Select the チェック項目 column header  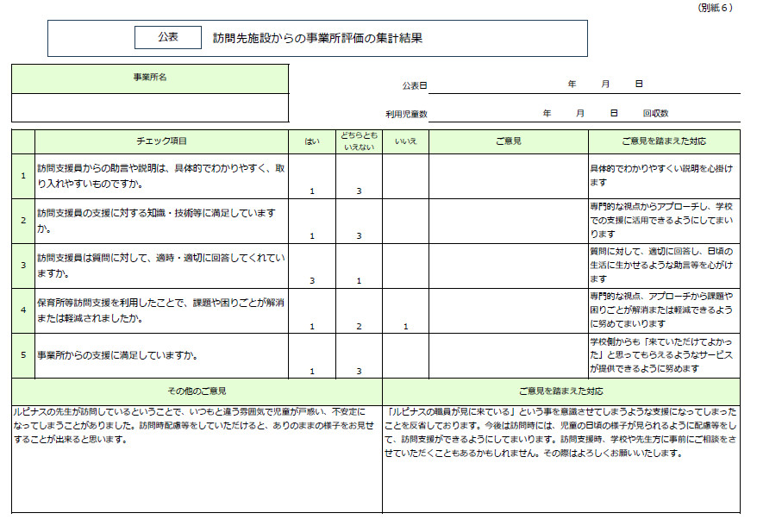pos(161,141)
